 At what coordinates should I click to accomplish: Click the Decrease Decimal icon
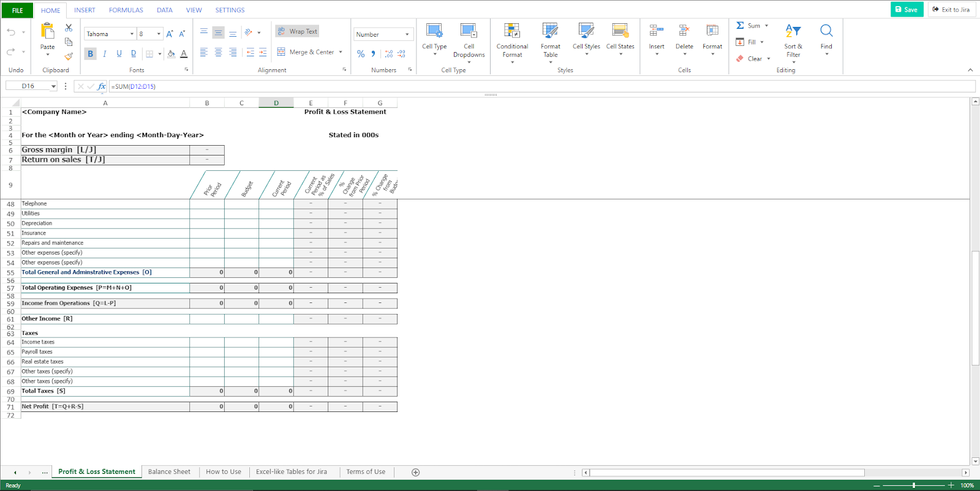tap(402, 54)
